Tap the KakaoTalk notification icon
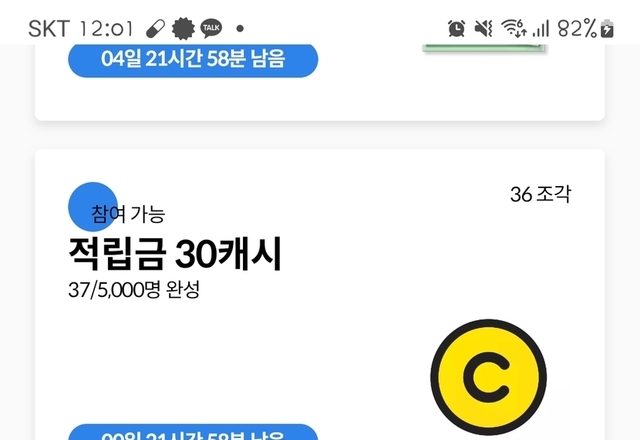This screenshot has width=640, height=440. click(211, 29)
